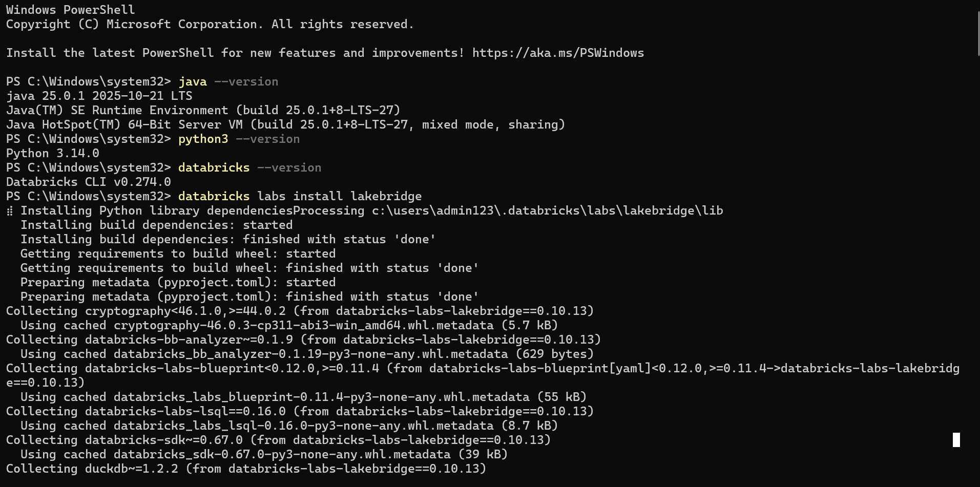Image resolution: width=980 pixels, height=487 pixels.
Task: Click the spinner icon before Installing Python library
Action: point(10,211)
